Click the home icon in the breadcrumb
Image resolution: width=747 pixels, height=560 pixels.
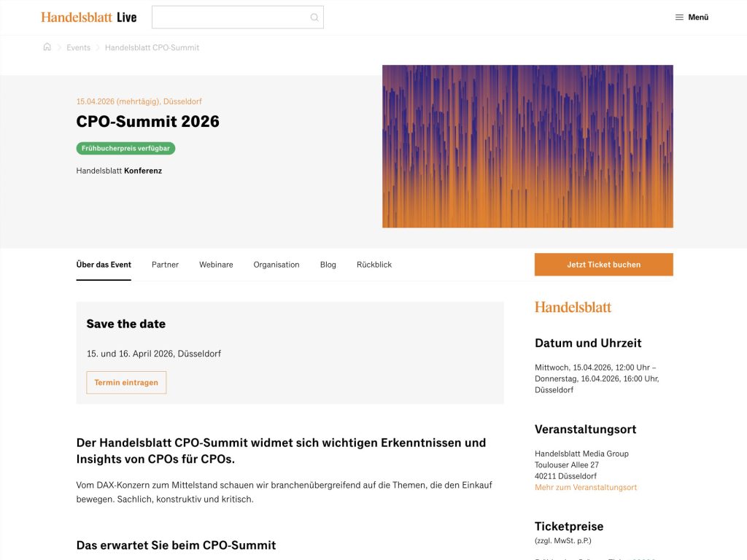(x=47, y=47)
